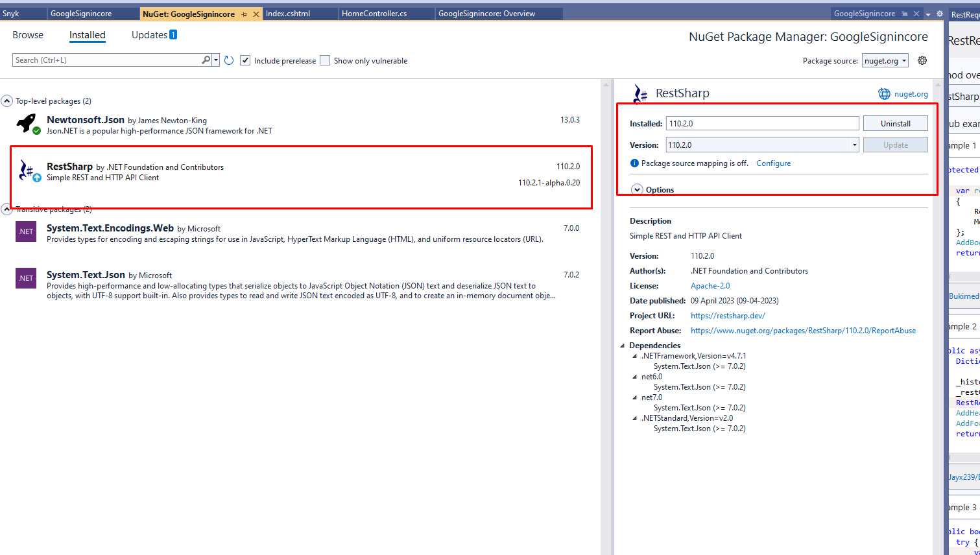Open NuGet settings gear beside package source
Image resolution: width=980 pixels, height=555 pixels.
922,60
